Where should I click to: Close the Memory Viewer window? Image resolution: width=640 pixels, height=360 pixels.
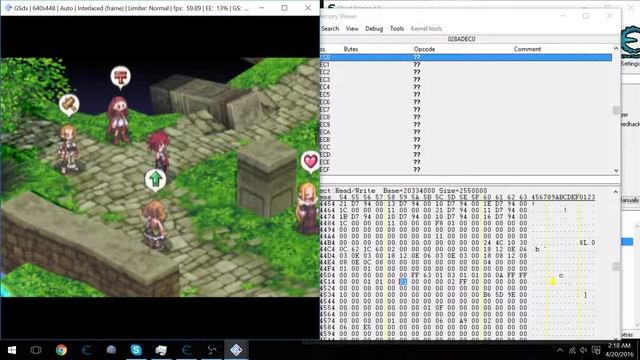[x=609, y=16]
